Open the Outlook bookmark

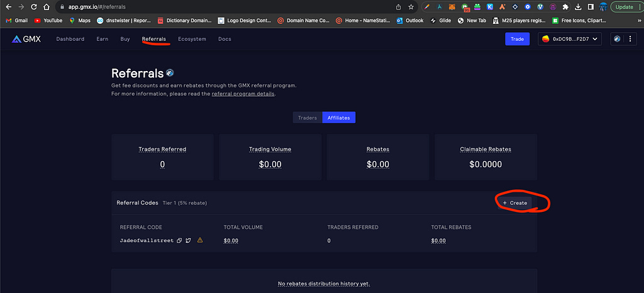(410, 20)
